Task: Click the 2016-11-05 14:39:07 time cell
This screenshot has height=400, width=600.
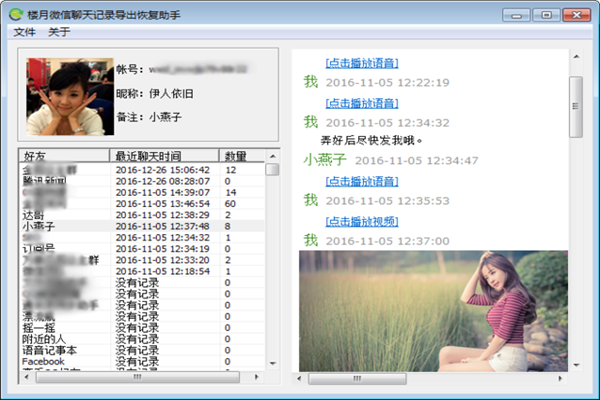Action: (163, 192)
